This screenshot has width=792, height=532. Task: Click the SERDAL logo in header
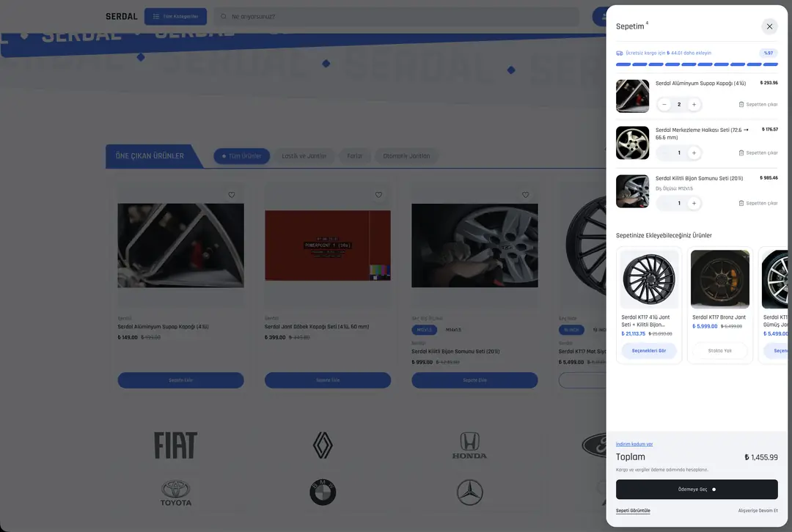(121, 17)
